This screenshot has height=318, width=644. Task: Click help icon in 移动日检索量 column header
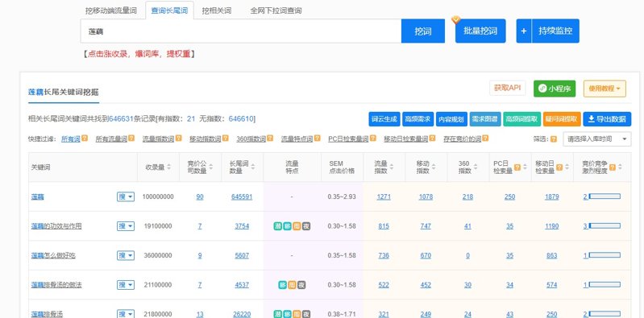pyautogui.click(x=559, y=167)
